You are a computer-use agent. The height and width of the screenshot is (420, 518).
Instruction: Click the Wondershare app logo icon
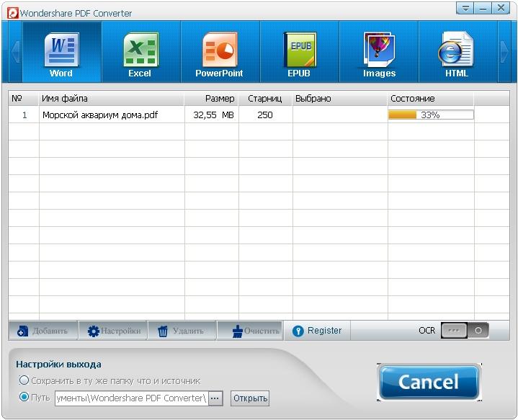coord(12,13)
